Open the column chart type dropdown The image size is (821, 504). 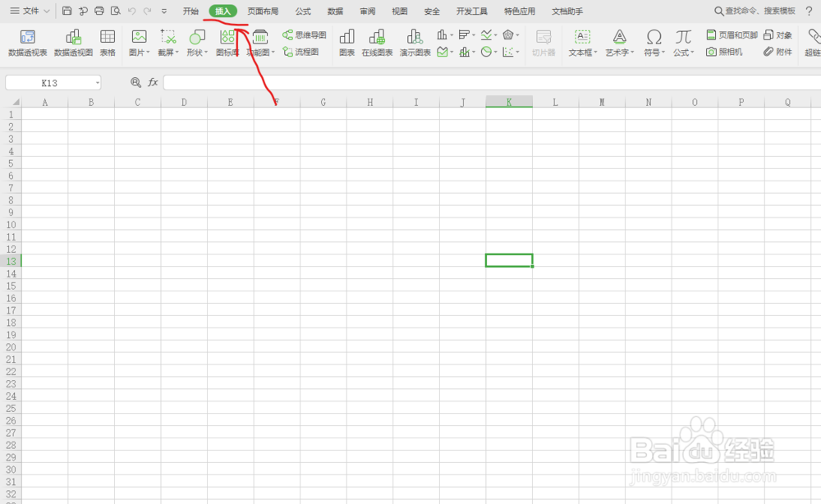(445, 35)
